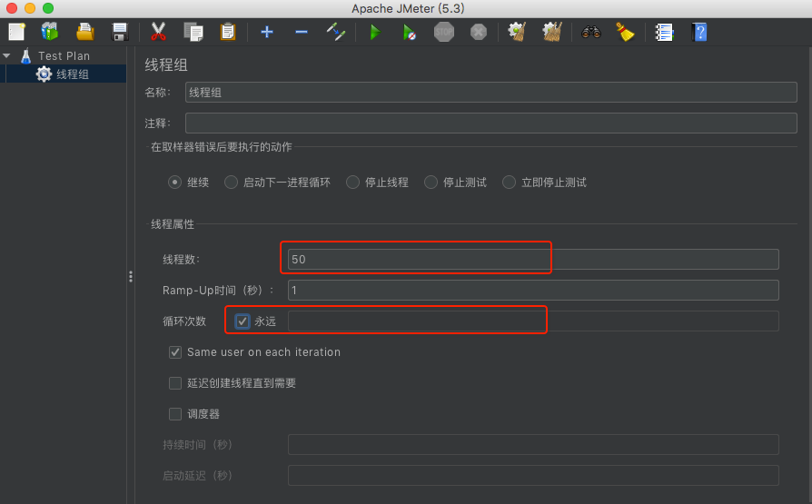
Task: Select the 启动下一进程循环 radio button
Action: coord(231,183)
